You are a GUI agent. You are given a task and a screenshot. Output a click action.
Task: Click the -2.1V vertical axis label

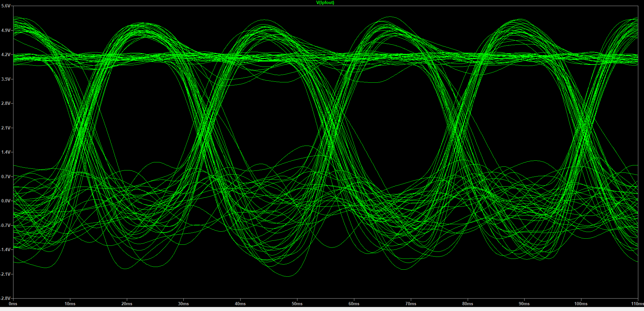pos(5,274)
